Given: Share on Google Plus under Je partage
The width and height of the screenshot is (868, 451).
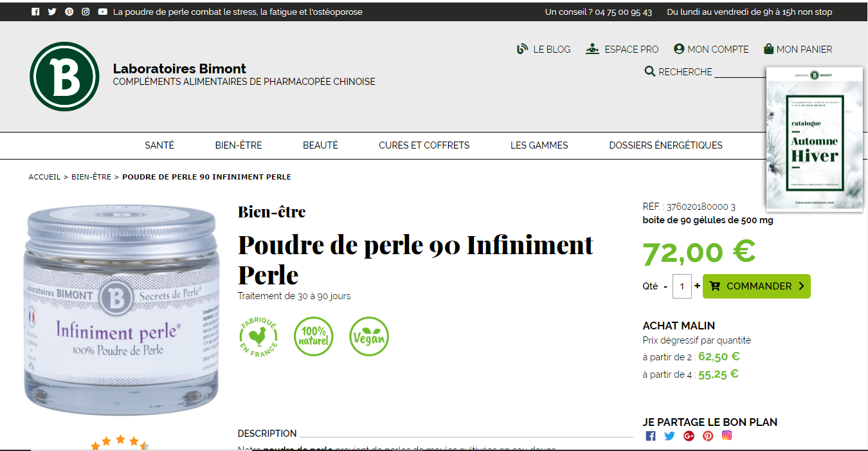Looking at the screenshot, I should pyautogui.click(x=689, y=436).
